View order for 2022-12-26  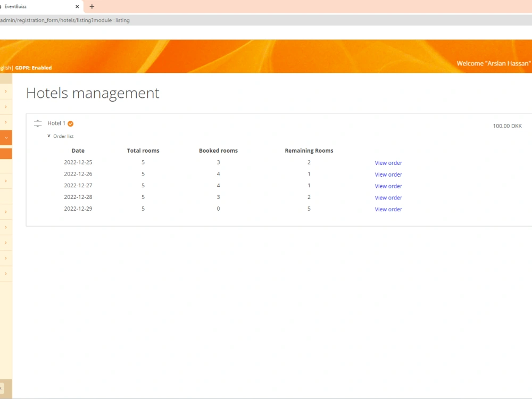tap(388, 174)
